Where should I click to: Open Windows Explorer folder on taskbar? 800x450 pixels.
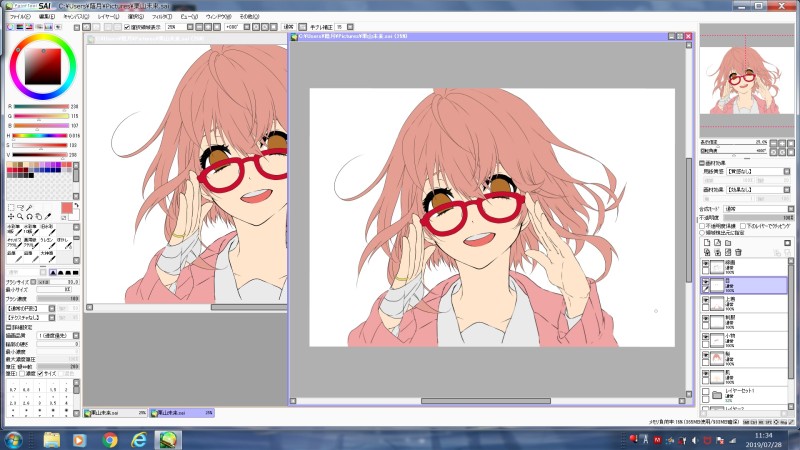point(52,439)
